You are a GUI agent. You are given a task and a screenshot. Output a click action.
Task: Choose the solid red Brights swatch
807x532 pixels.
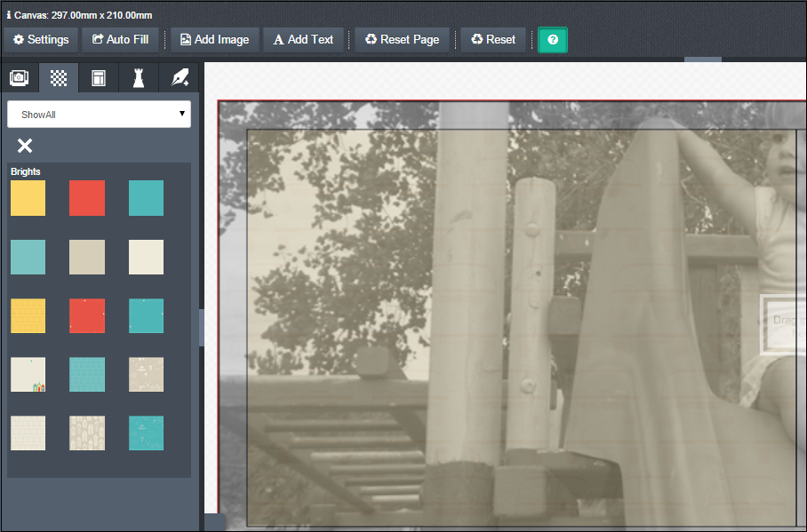coord(87,198)
